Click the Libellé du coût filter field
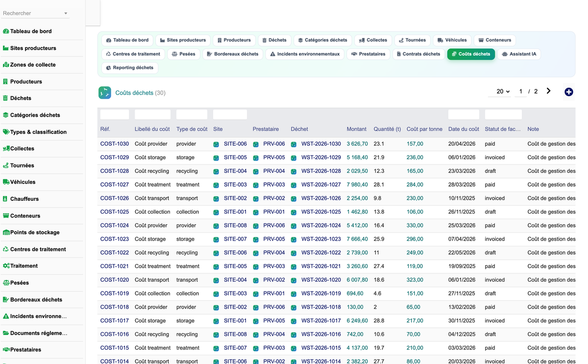 [x=152, y=115]
